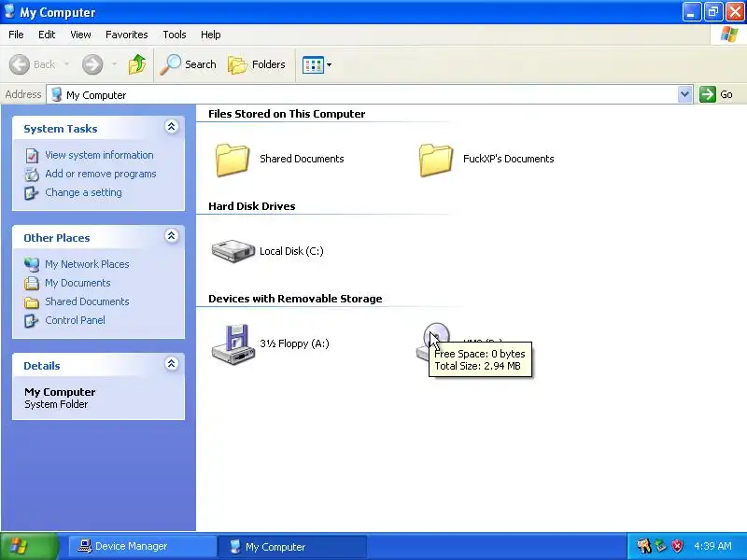Click the My Documents sidebar icon

[32, 284]
